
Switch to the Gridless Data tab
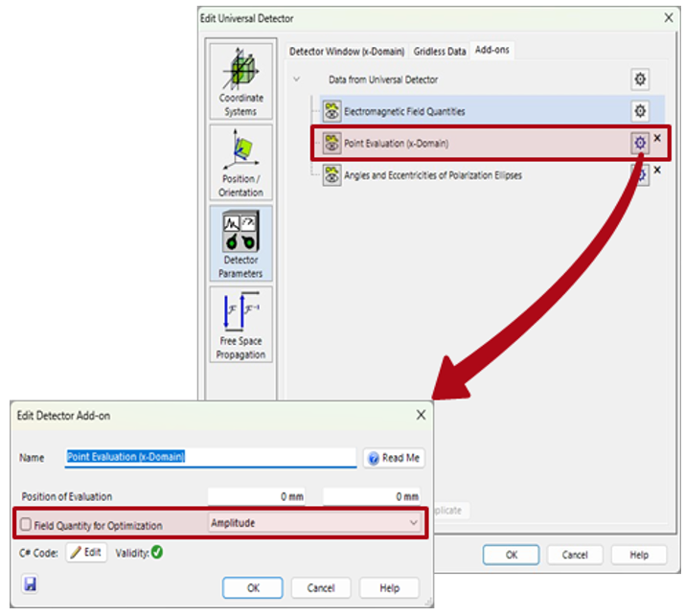pos(440,51)
